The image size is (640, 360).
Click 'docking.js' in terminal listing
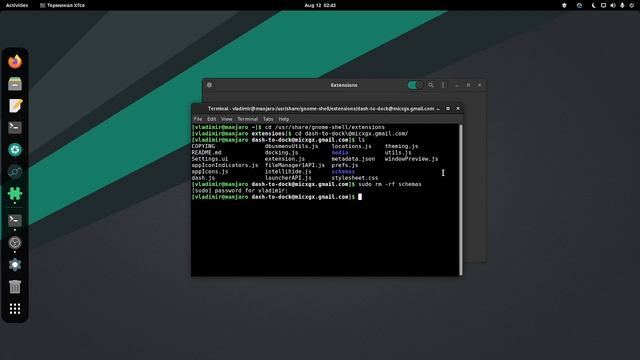coord(281,153)
